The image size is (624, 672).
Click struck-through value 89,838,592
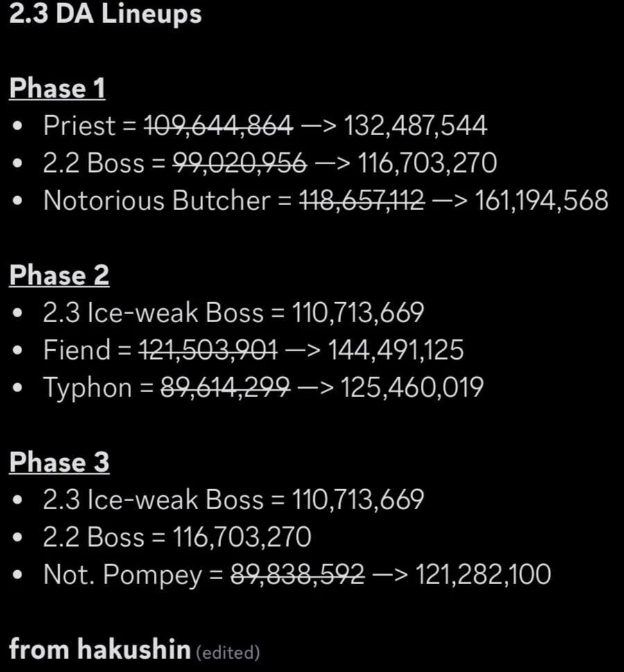point(297,575)
